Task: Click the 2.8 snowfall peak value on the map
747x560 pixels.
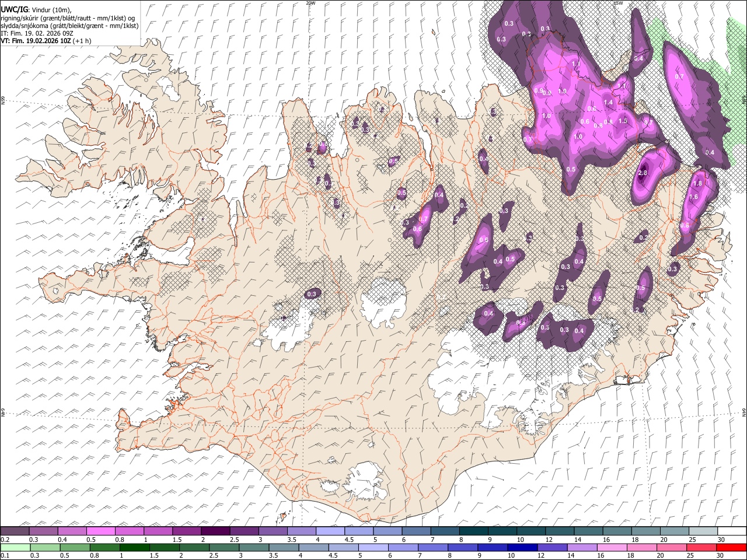Action: click(643, 173)
